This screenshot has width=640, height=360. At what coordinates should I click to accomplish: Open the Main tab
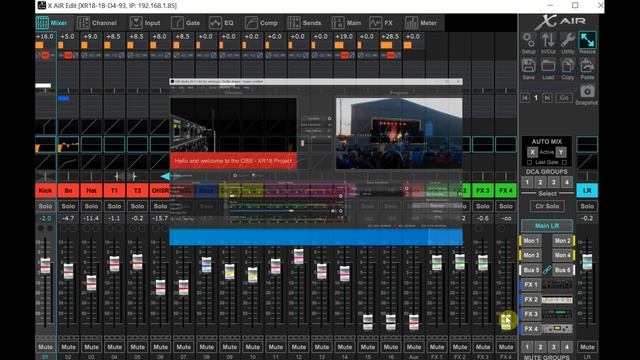click(347, 23)
